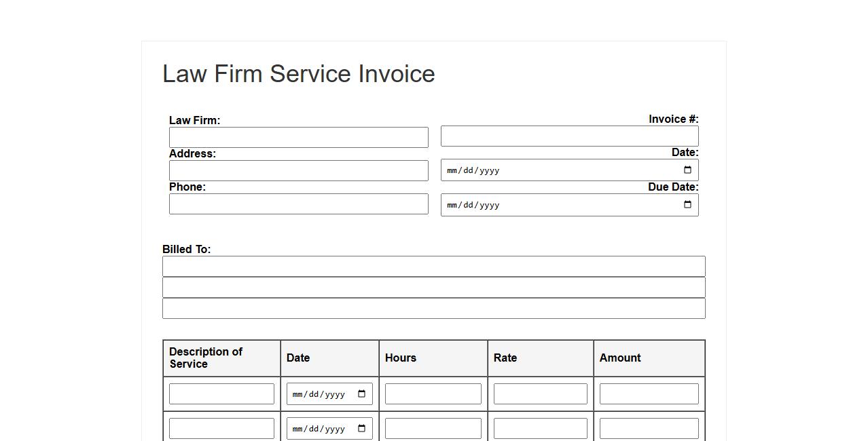Select the third Billed To line
This screenshot has height=441, width=868.
(433, 308)
